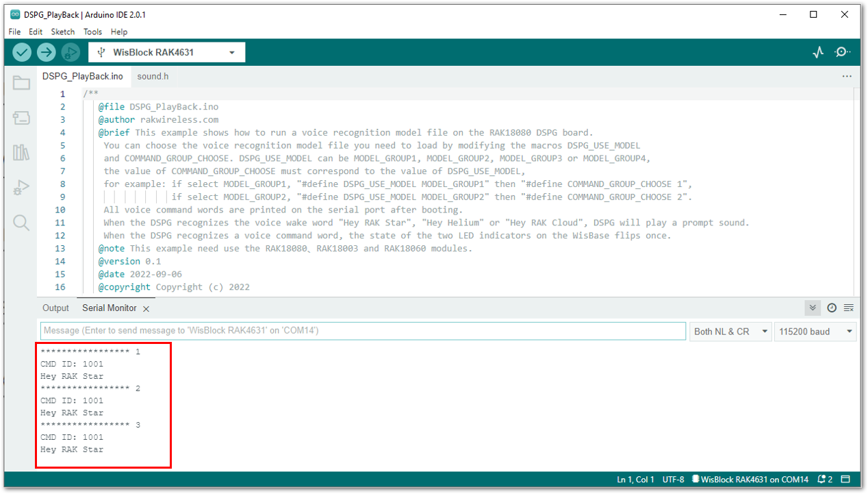
Task: Click the asterisk row ending in 3
Action: click(x=90, y=425)
